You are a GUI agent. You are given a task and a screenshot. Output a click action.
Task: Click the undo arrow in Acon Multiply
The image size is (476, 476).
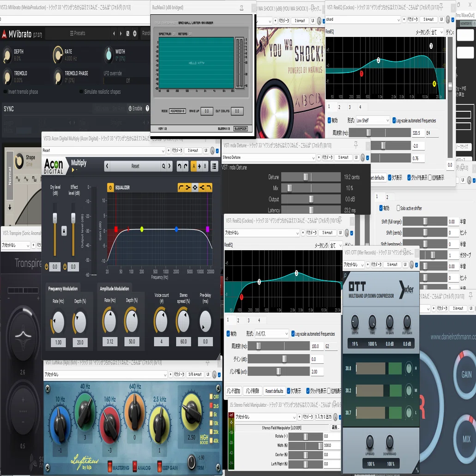(179, 166)
